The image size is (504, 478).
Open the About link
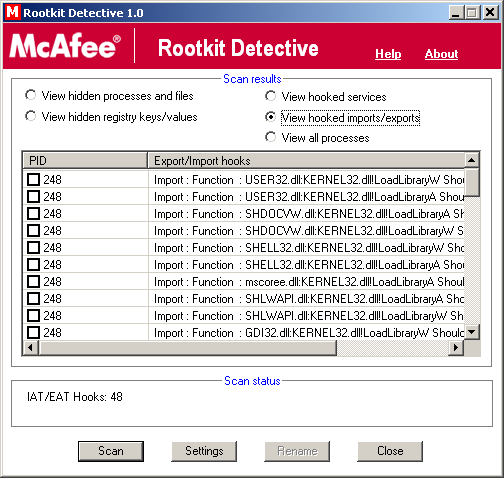(441, 54)
